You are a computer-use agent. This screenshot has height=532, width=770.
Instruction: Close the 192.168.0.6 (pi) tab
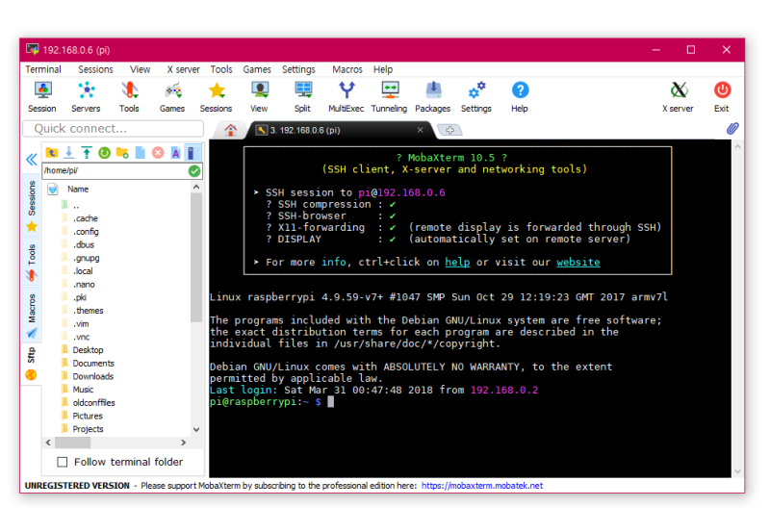click(x=421, y=130)
